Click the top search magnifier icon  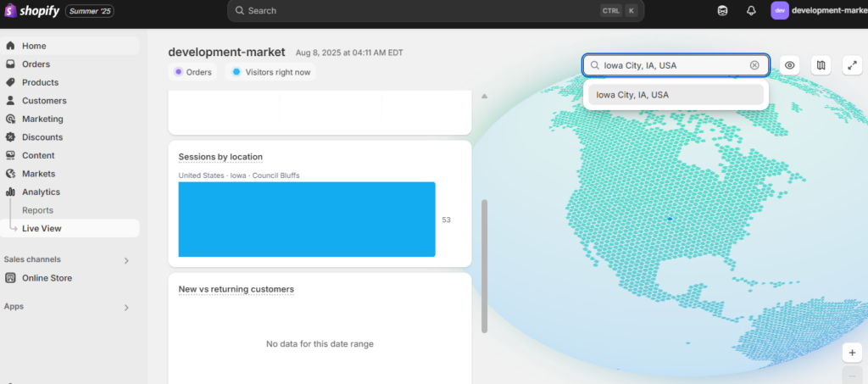239,10
